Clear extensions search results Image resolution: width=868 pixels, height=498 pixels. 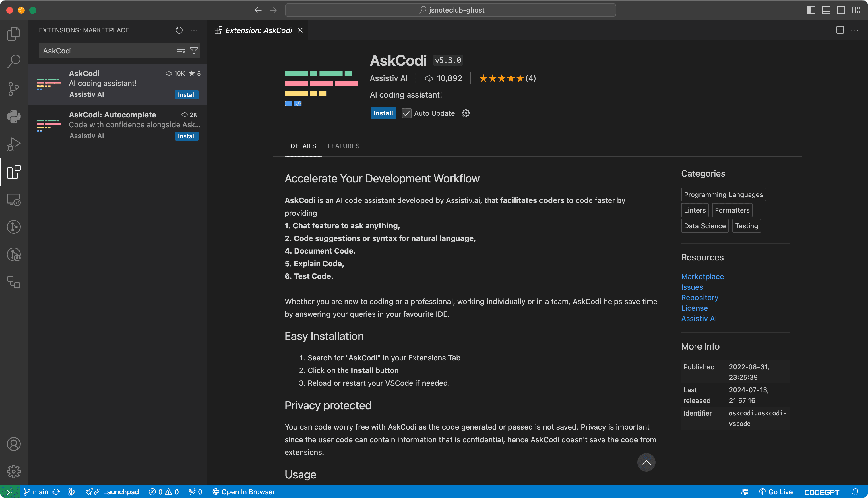pyautogui.click(x=181, y=51)
